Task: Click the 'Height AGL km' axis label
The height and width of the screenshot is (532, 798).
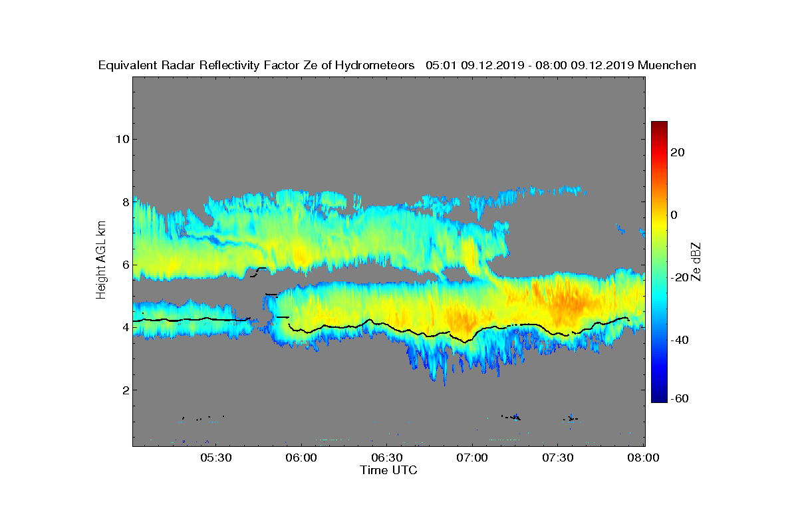Action: tap(101, 261)
